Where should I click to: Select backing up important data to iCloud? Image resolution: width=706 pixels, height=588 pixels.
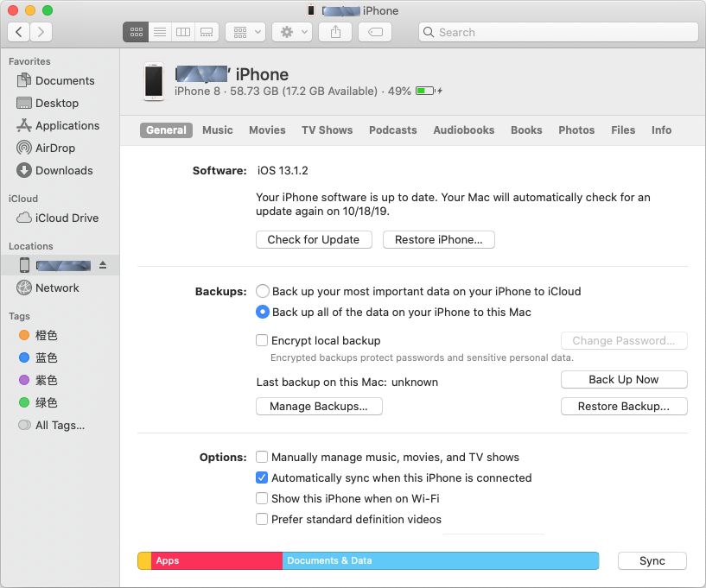(262, 291)
